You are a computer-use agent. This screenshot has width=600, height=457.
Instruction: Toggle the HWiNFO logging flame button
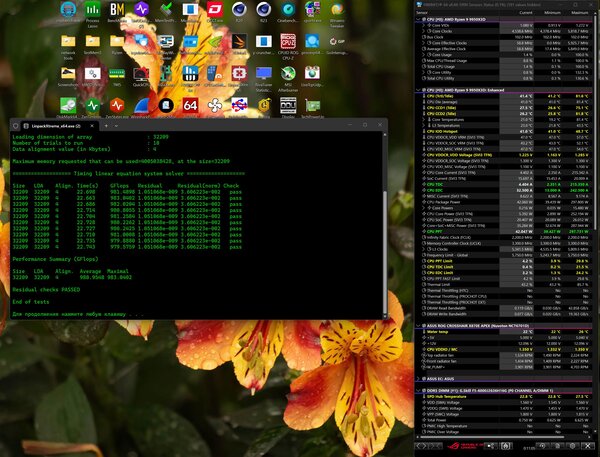[x=505, y=446]
